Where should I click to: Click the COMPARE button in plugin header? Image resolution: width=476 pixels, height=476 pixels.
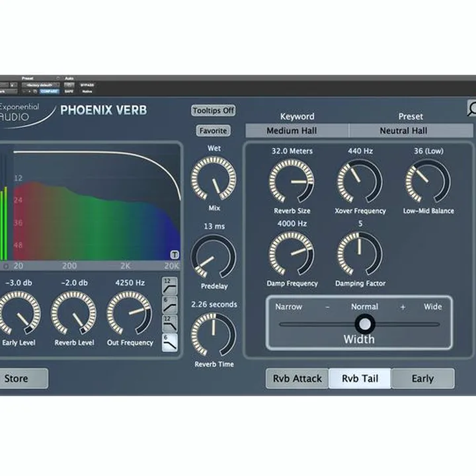click(49, 91)
